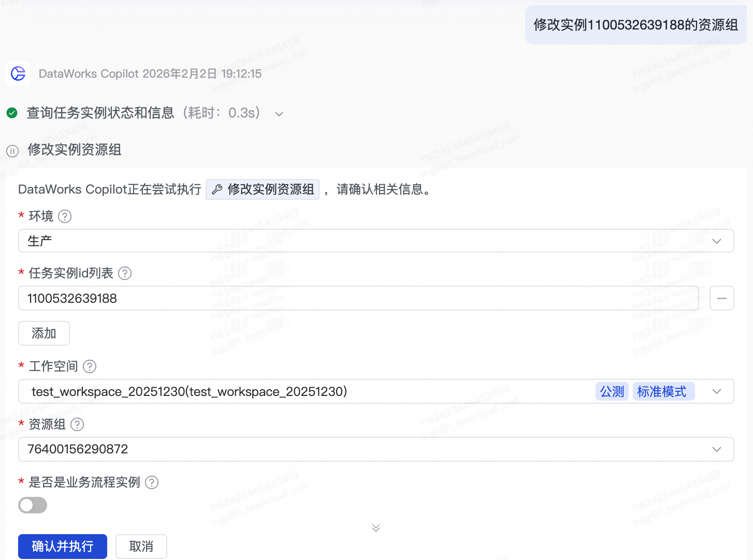
Task: Click the user message 修改实例1100532639188的资源组
Action: 636,25
